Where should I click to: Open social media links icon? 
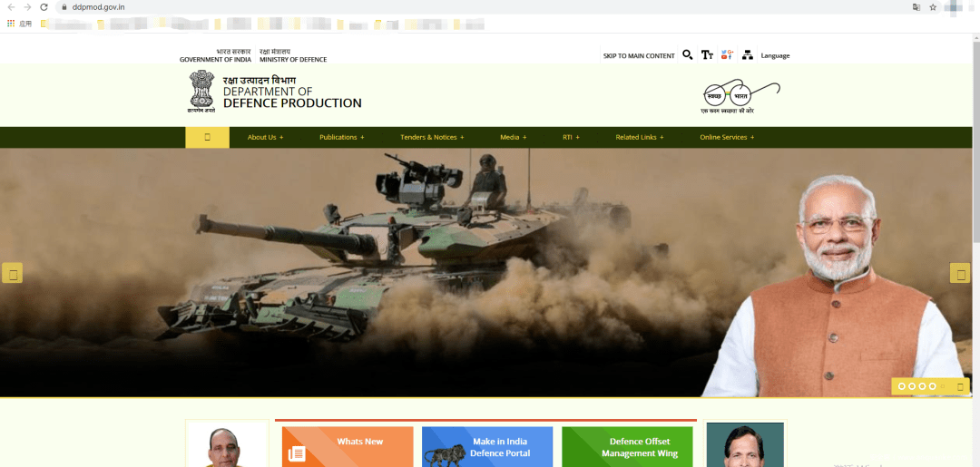point(727,55)
